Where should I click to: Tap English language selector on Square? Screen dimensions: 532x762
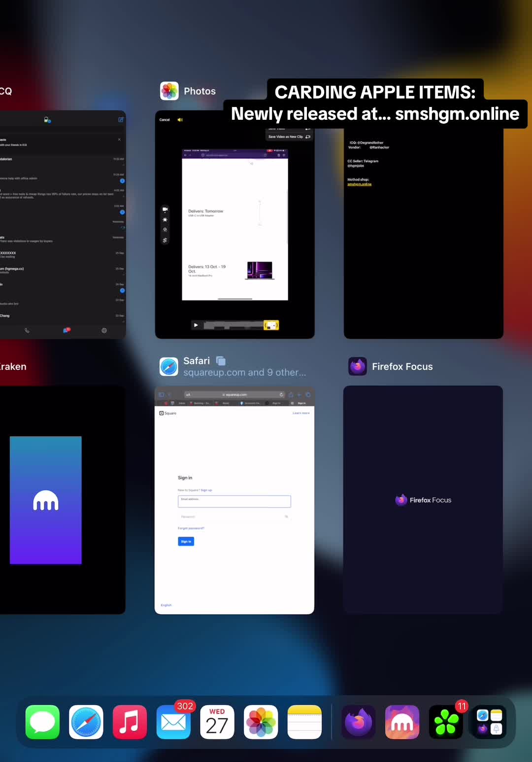point(166,605)
